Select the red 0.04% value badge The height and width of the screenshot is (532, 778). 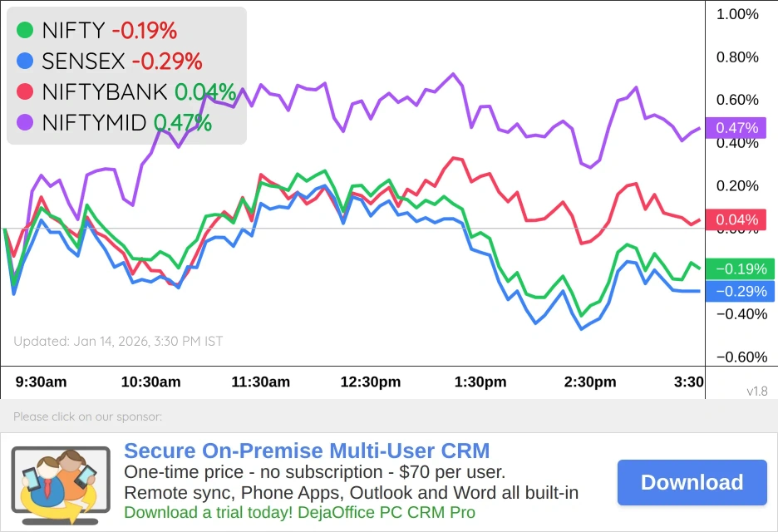tap(737, 220)
